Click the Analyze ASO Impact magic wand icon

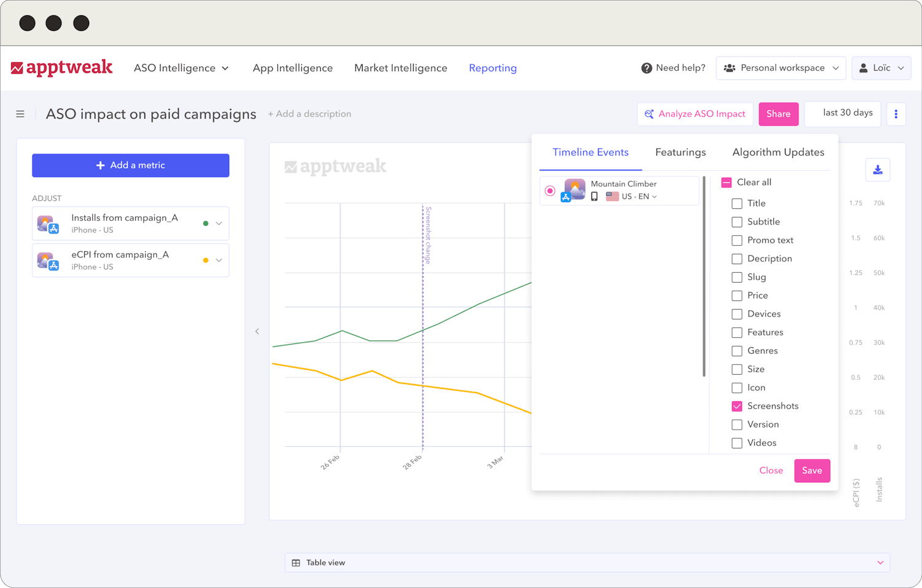[650, 114]
